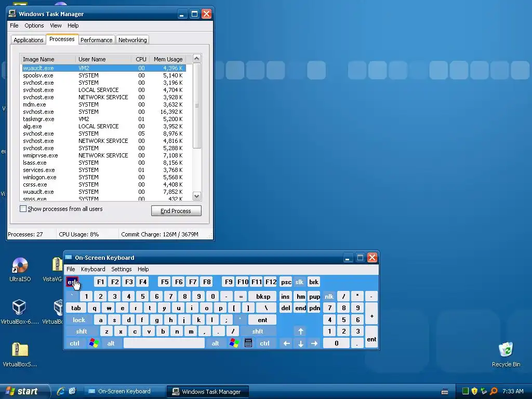Viewport: 532px width, 399px height.
Task: Click the up arrow key on keyboard
Action: tap(301, 331)
